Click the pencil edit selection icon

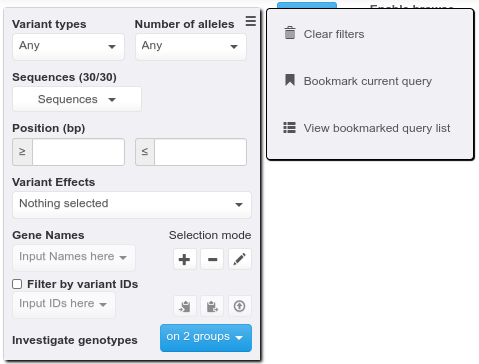click(240, 259)
